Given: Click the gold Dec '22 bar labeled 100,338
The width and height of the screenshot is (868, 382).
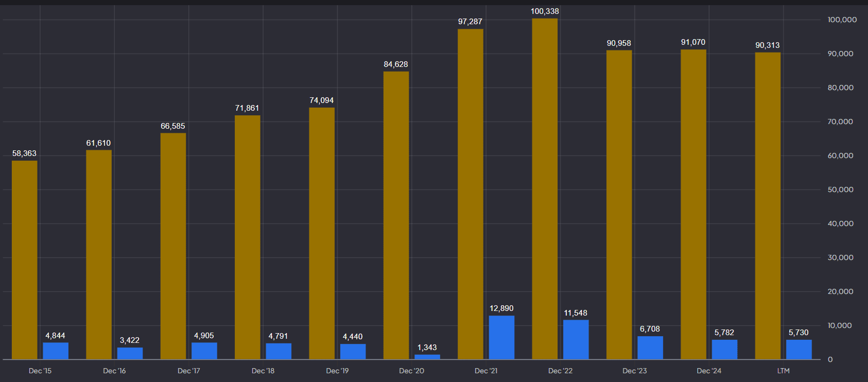Looking at the screenshot, I should tap(545, 188).
